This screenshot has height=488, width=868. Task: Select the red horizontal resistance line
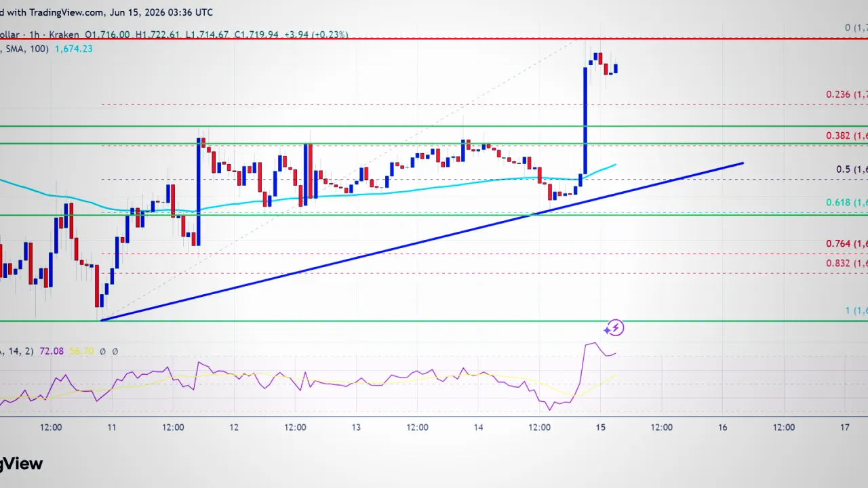point(434,39)
